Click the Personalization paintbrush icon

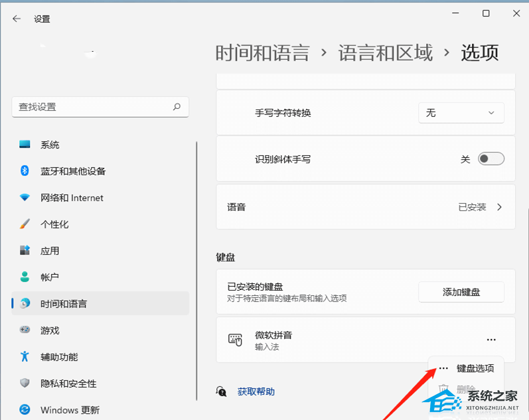tap(25, 224)
